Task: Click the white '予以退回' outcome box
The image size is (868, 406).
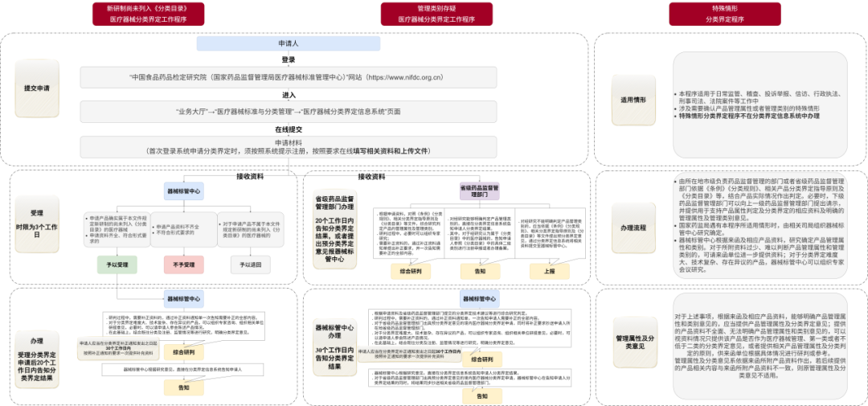Action: 248,264
